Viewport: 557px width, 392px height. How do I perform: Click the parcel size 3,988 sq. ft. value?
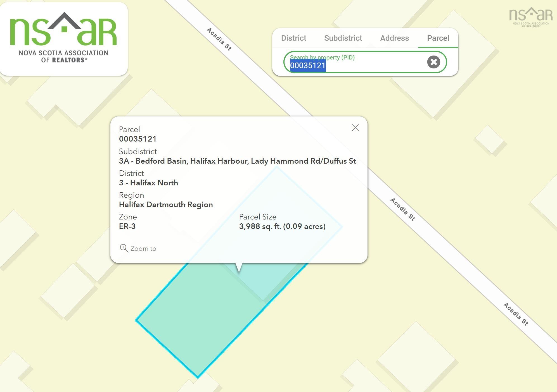(x=282, y=226)
